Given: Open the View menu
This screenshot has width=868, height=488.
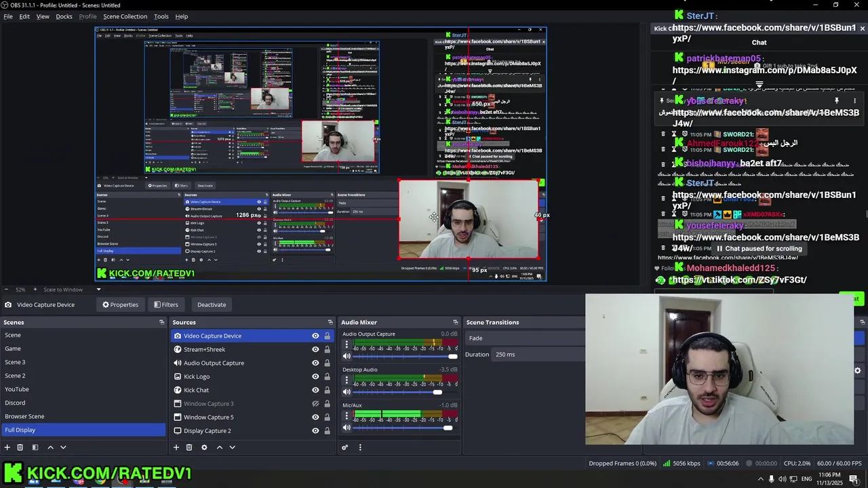Looking at the screenshot, I should coord(43,16).
